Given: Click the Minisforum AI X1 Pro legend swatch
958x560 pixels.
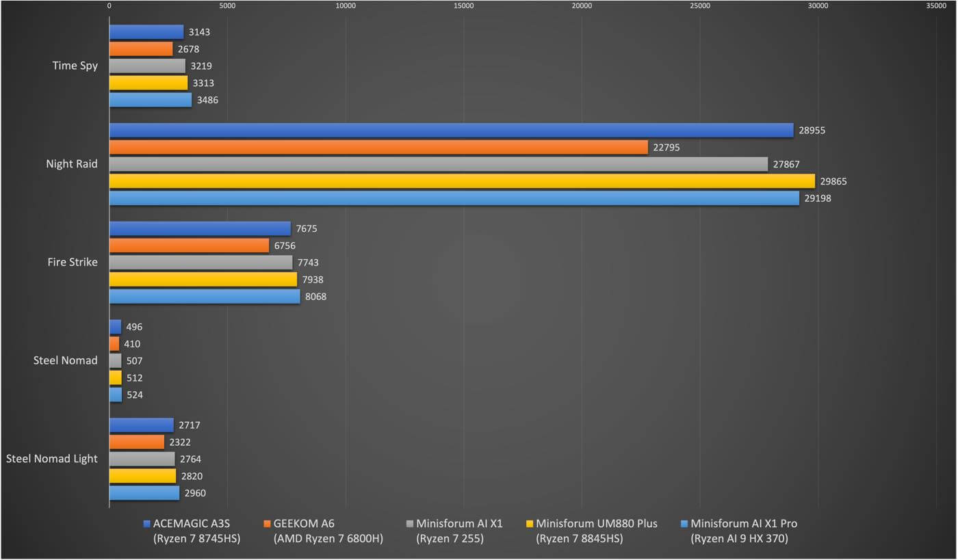Looking at the screenshot, I should (x=684, y=524).
